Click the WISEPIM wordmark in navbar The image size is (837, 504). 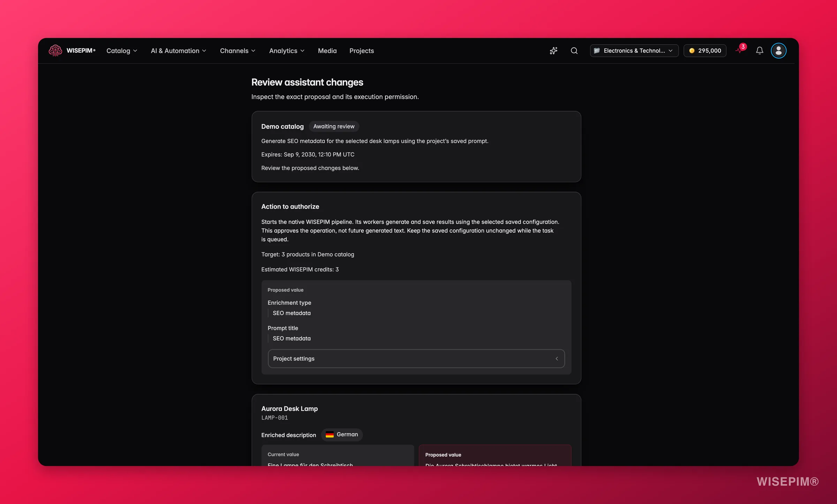click(81, 51)
